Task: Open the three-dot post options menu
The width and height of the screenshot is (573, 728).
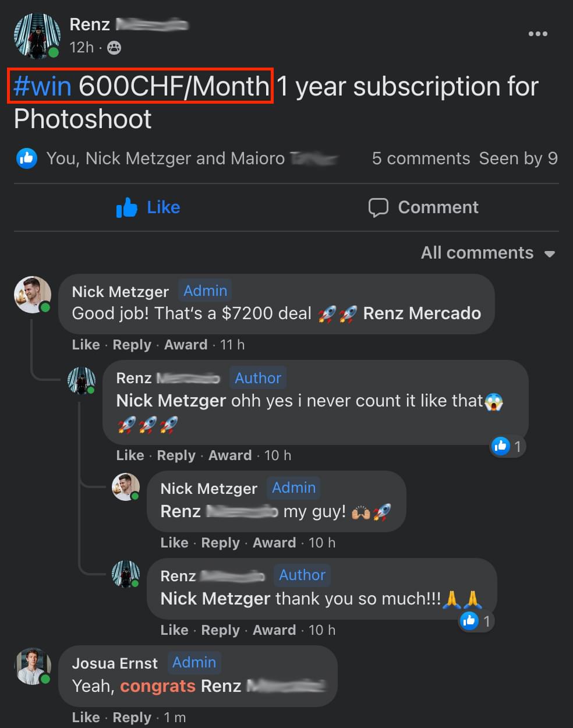Action: [537, 34]
